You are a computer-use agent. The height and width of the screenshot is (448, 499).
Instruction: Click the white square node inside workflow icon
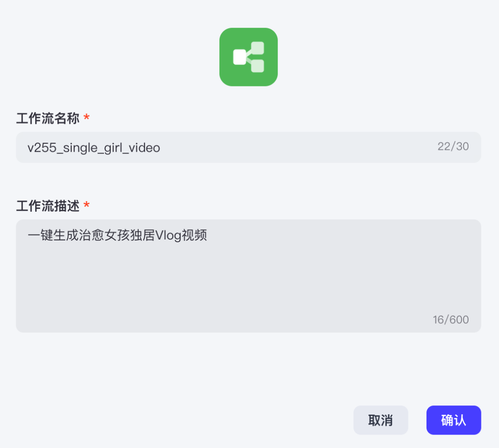(240, 57)
